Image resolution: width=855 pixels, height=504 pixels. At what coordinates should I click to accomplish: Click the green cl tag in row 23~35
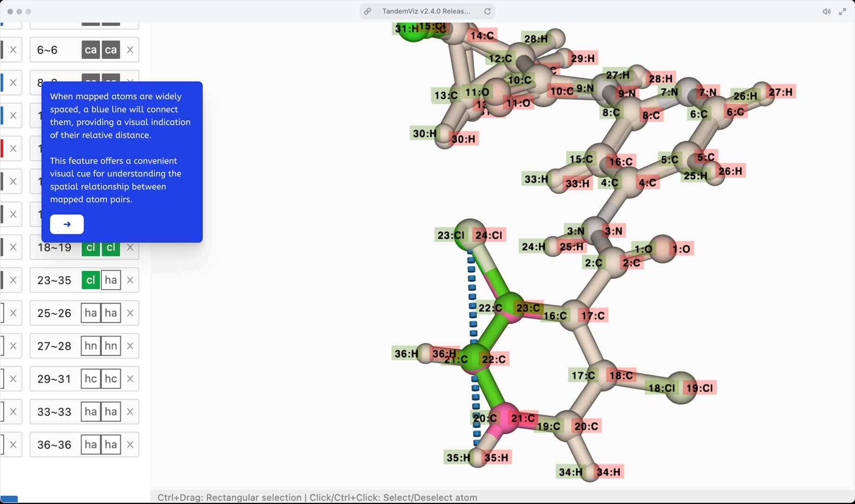(91, 280)
